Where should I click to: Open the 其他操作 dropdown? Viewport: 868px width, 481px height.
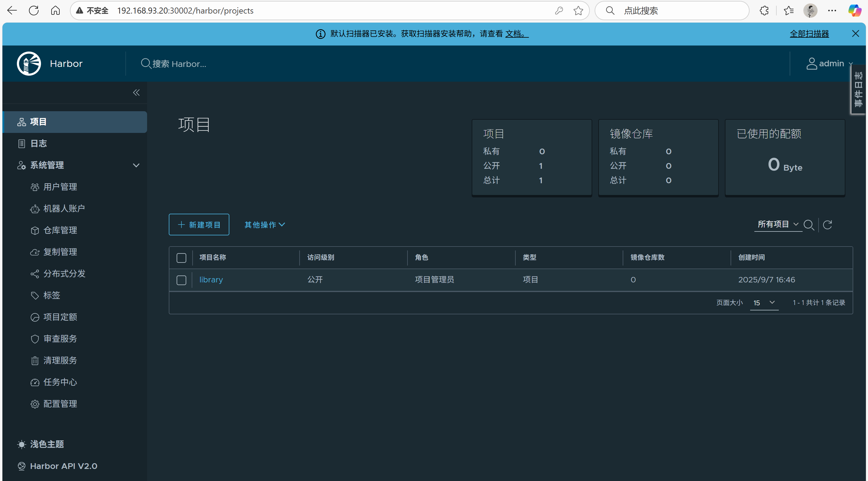pos(265,225)
